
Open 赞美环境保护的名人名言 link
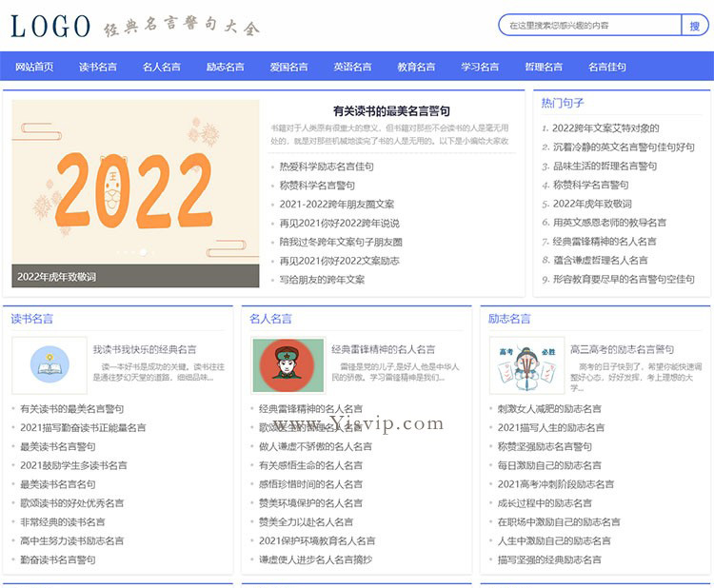point(310,503)
